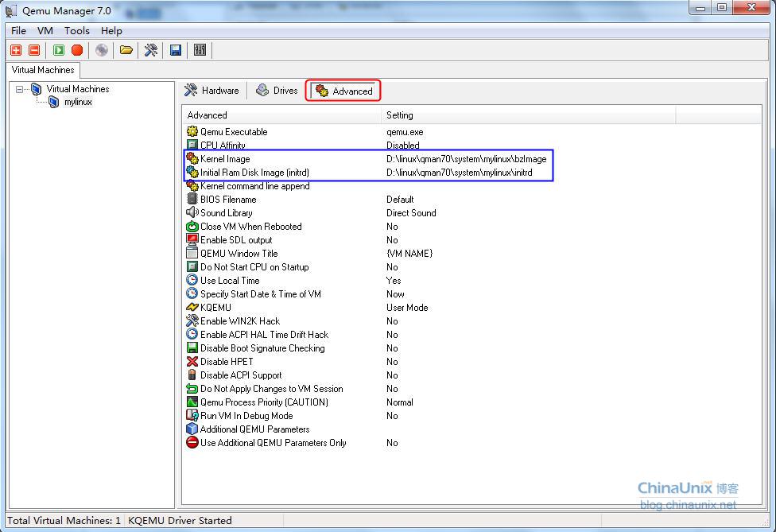Click the Use Additional QEMU Parameters Only icon
Screen dimensions: 776x532
pyautogui.click(x=192, y=442)
